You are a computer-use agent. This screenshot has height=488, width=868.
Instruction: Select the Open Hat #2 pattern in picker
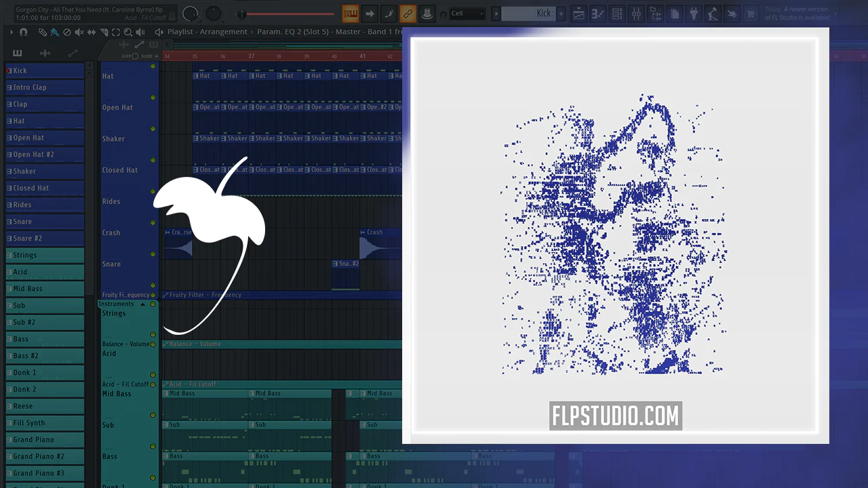[x=45, y=155]
